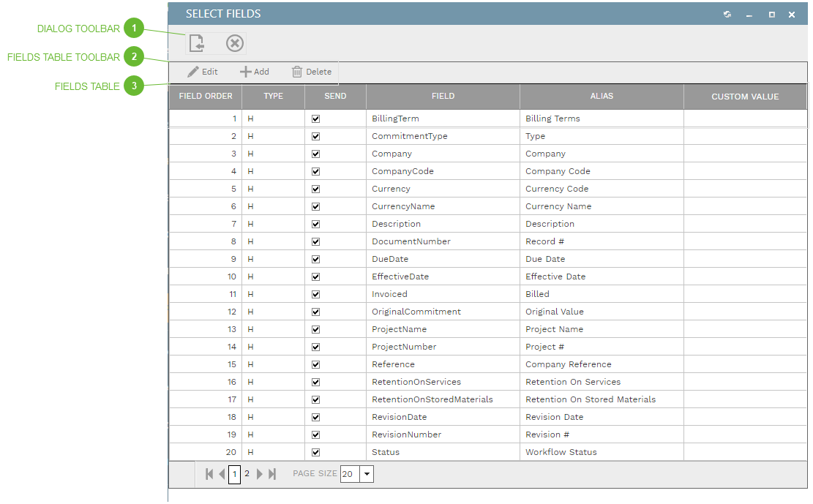The image size is (813, 504).
Task: Select the Currency row in the table
Action: tap(442, 188)
